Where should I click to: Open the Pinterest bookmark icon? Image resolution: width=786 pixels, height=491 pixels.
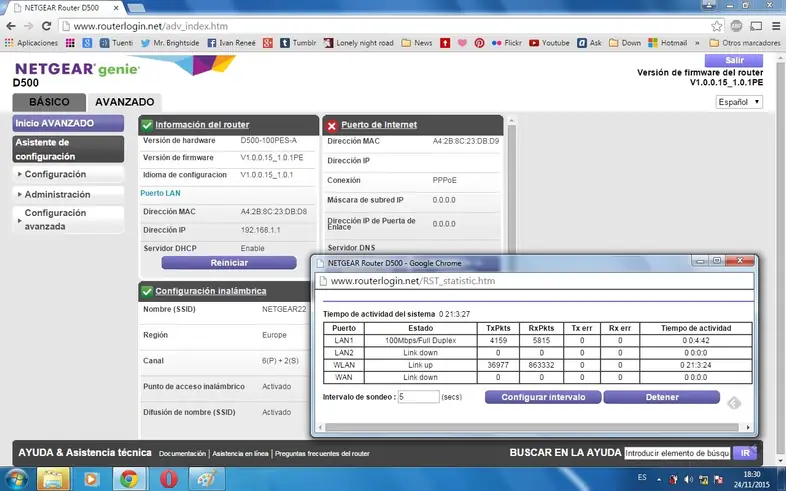point(479,43)
